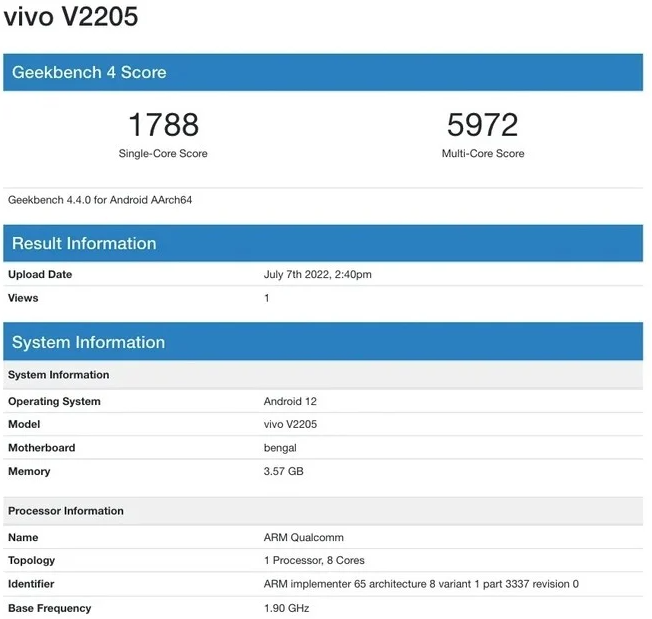Viewport: 652px width, 619px height.
Task: Click the 'Views' row label
Action: click(23, 298)
